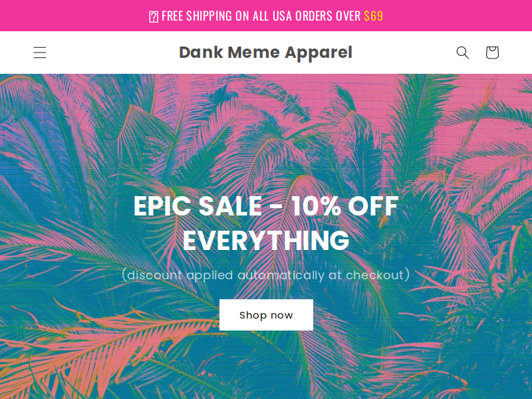Open the hamburger navigation menu
This screenshot has height=399, width=532.
click(x=40, y=53)
